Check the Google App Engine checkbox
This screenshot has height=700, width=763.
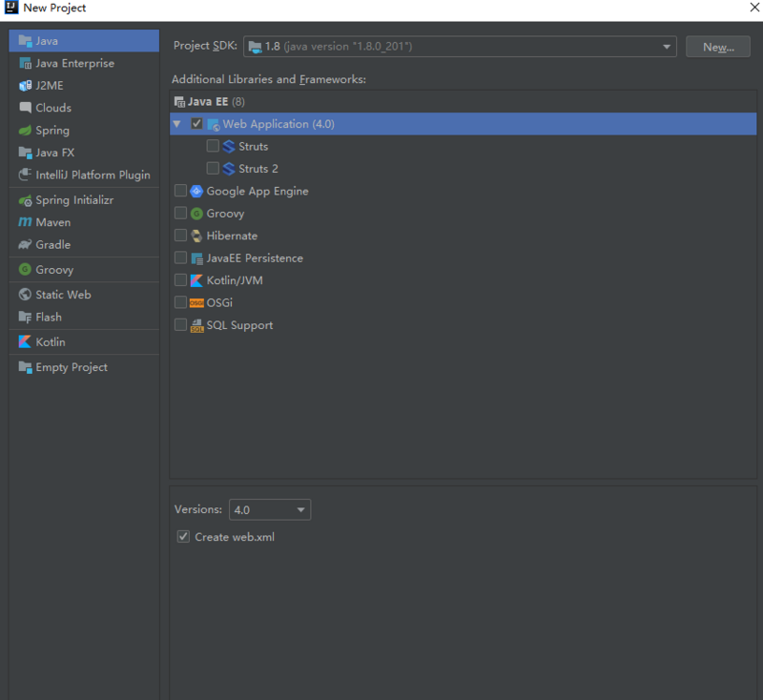[180, 191]
